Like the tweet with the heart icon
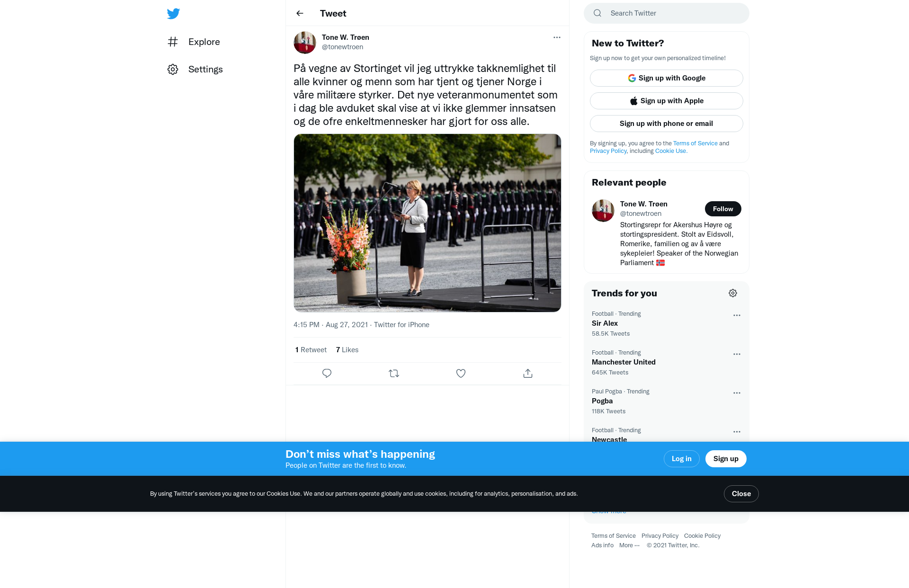 461,374
